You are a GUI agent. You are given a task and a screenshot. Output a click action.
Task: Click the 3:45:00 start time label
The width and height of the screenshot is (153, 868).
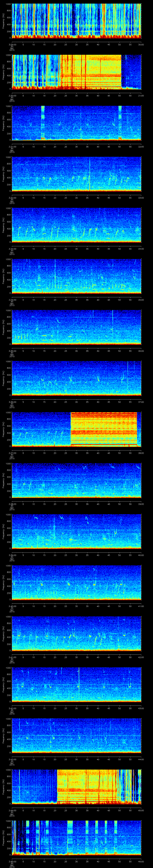click(x=12, y=861)
